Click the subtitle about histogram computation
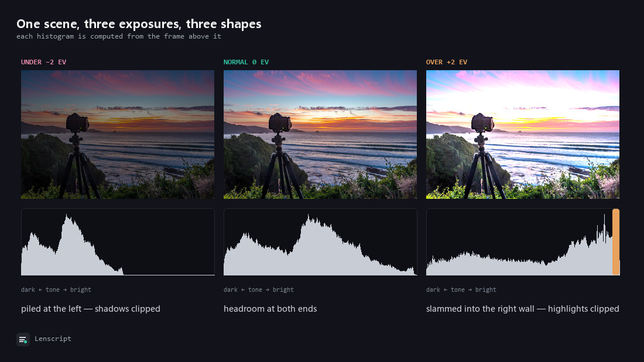The image size is (644, 362). coord(119,36)
